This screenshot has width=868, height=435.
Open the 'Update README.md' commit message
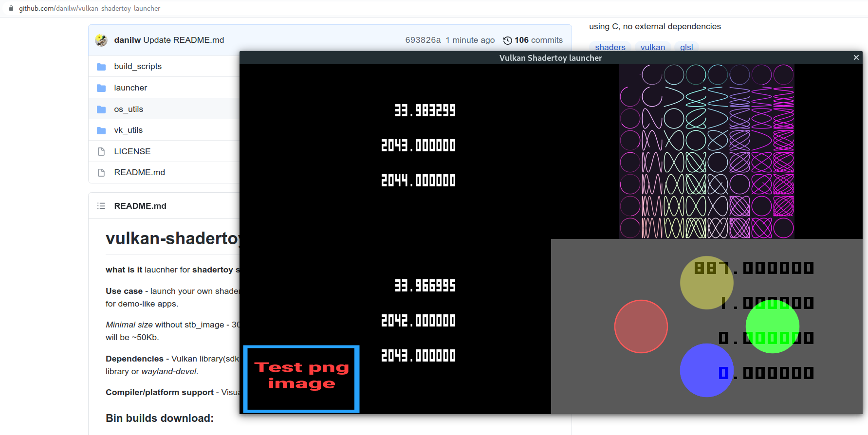[x=184, y=40]
